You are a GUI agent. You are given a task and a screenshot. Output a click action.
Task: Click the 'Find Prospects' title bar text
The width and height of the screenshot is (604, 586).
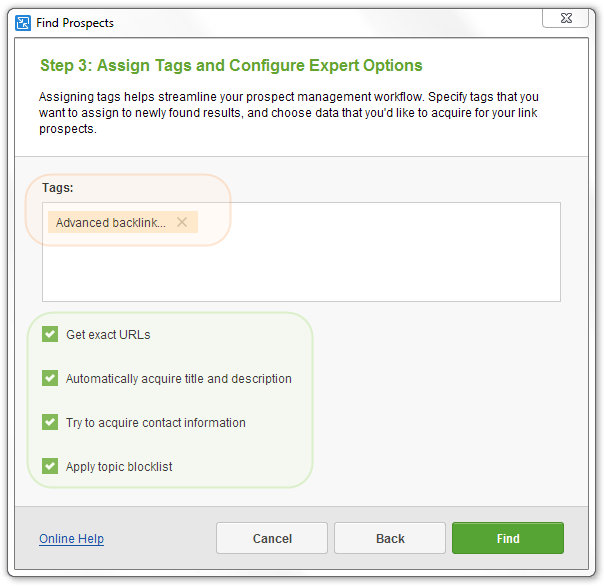click(x=76, y=22)
